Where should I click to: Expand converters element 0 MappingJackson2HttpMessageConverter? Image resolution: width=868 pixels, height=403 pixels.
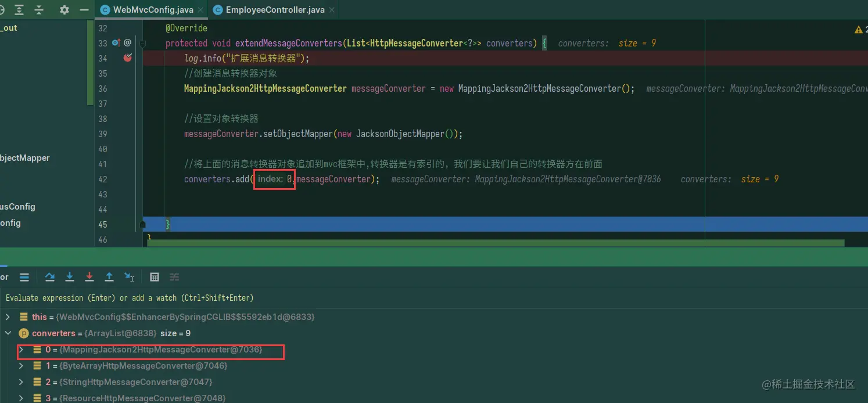point(21,350)
